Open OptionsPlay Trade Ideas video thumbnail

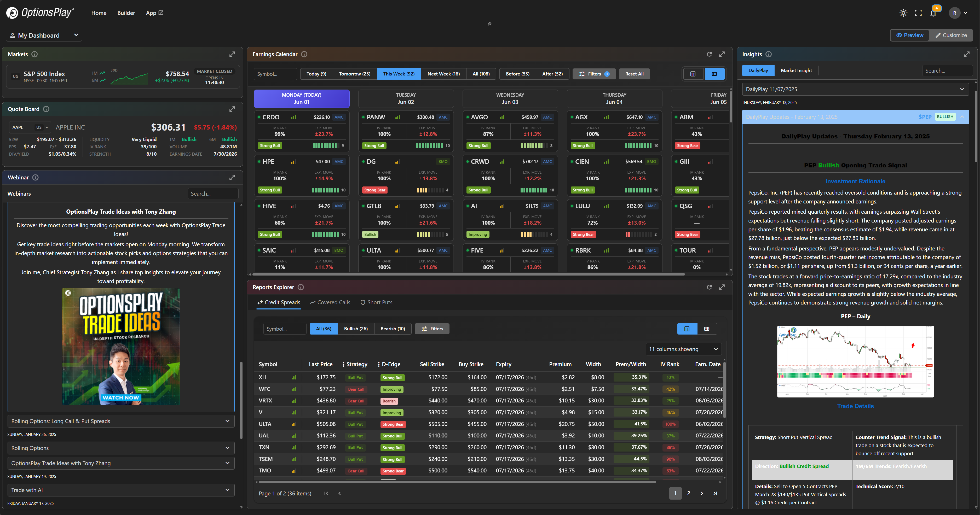pos(121,346)
